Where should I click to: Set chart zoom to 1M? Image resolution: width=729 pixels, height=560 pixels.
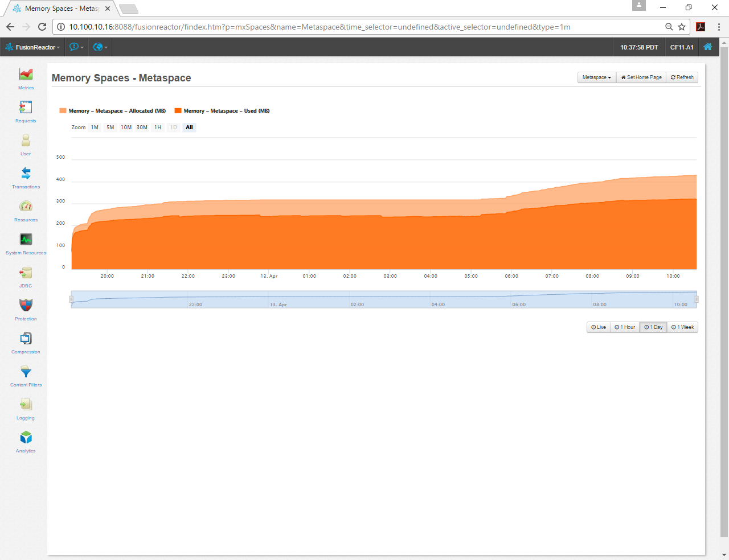95,127
